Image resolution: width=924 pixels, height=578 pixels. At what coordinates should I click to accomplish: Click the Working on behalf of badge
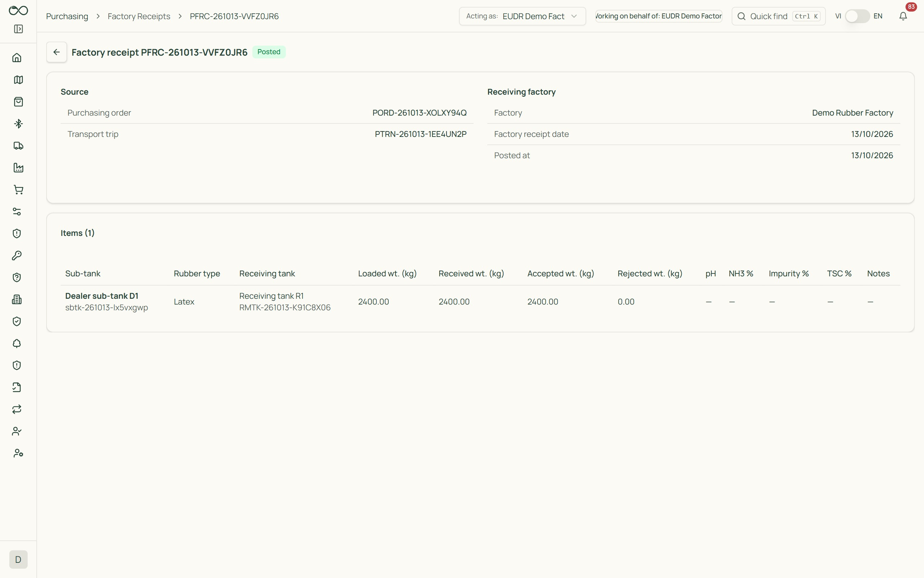tap(659, 16)
